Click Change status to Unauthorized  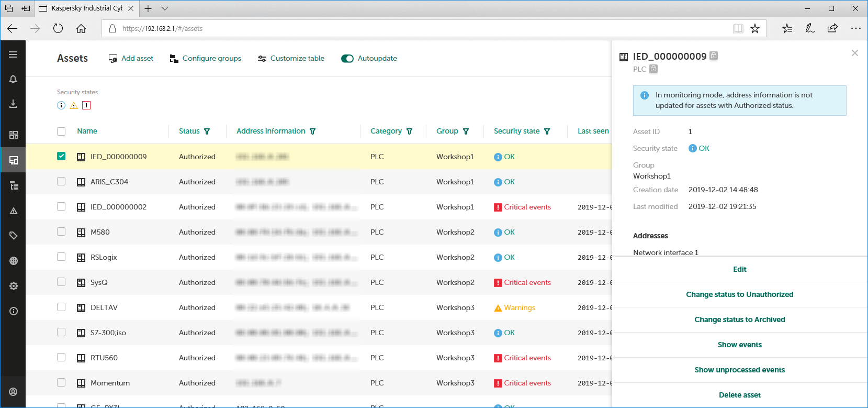[739, 294]
